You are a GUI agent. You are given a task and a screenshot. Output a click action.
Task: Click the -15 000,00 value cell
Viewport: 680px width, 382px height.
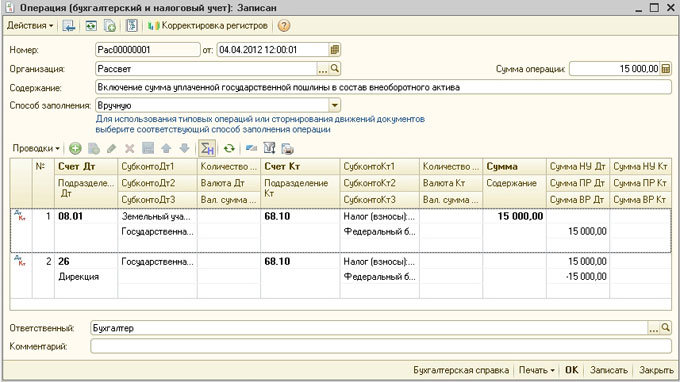click(x=578, y=277)
